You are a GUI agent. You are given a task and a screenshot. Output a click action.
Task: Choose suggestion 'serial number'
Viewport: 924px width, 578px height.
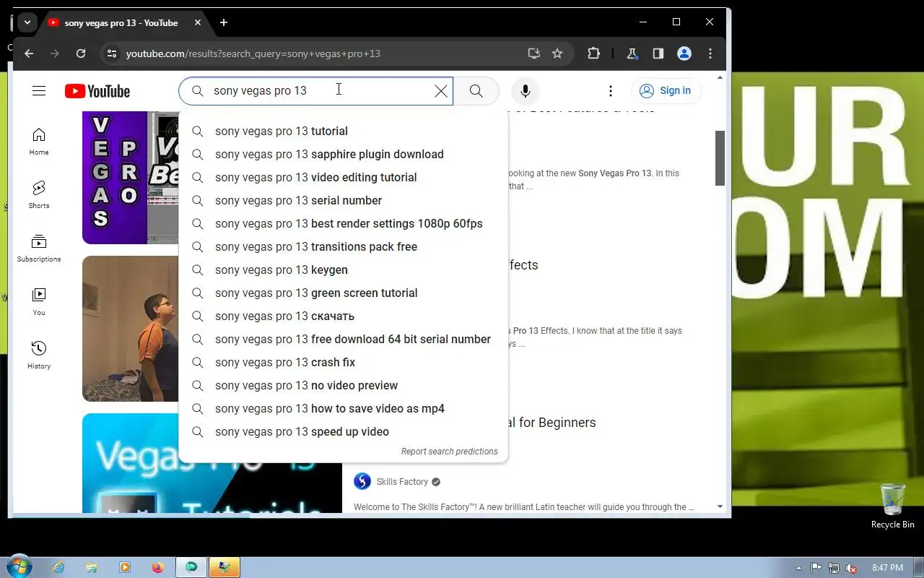pyautogui.click(x=343, y=200)
